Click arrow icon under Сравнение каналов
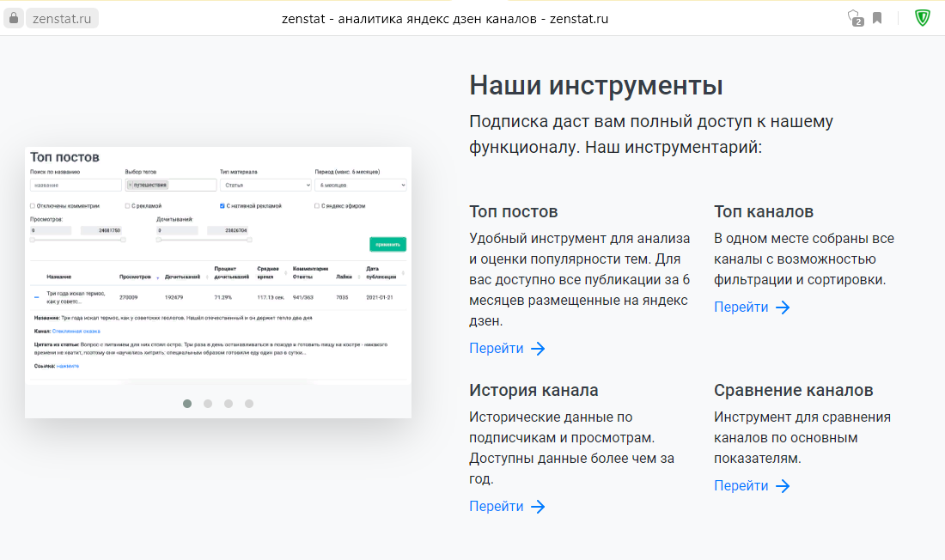Viewport: 945px width, 560px height. (783, 486)
